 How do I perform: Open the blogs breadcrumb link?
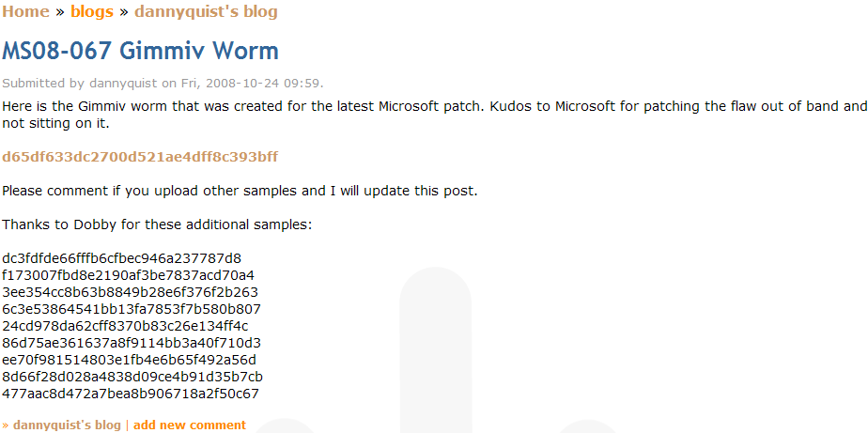(92, 12)
